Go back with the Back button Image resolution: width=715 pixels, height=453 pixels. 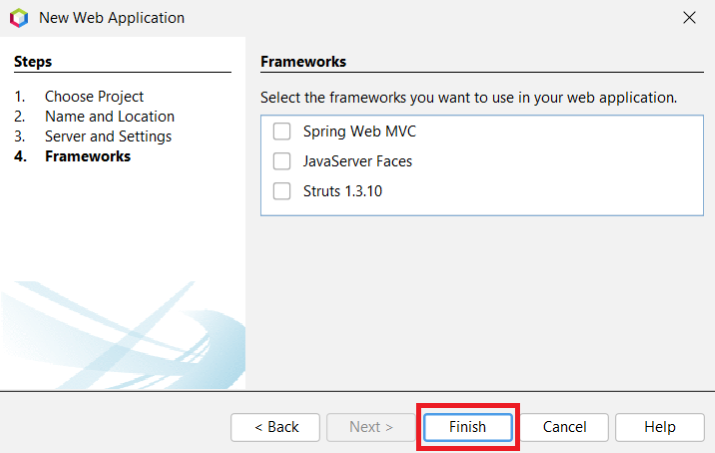275,427
